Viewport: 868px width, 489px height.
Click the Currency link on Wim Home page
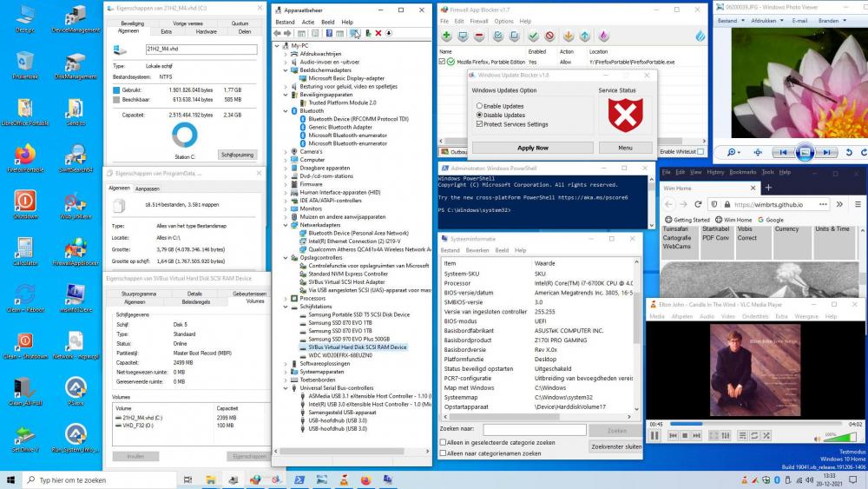[x=786, y=228]
